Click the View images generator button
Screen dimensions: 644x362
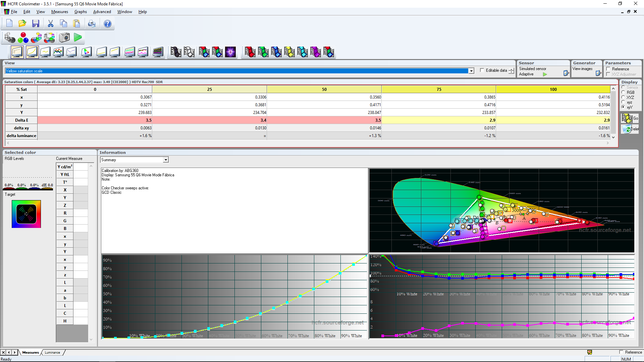click(598, 73)
